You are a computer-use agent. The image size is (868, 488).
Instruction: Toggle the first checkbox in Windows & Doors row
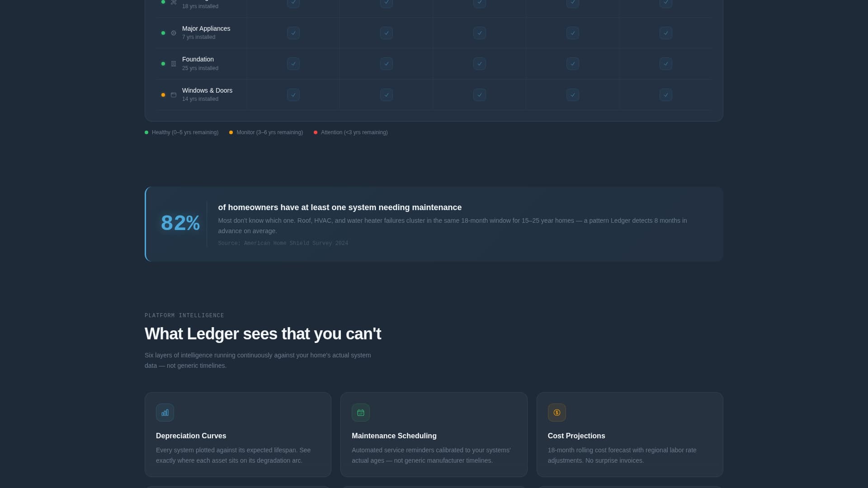pyautogui.click(x=293, y=95)
